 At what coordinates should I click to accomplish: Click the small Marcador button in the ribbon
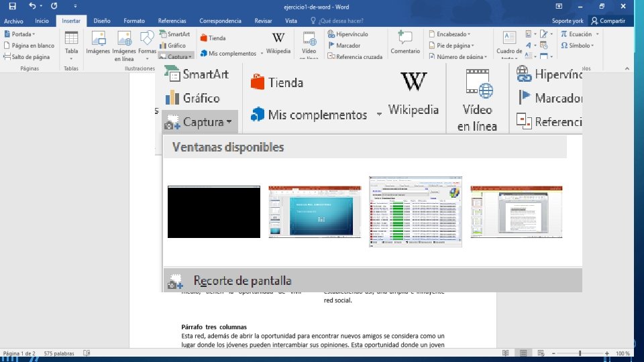coord(344,46)
